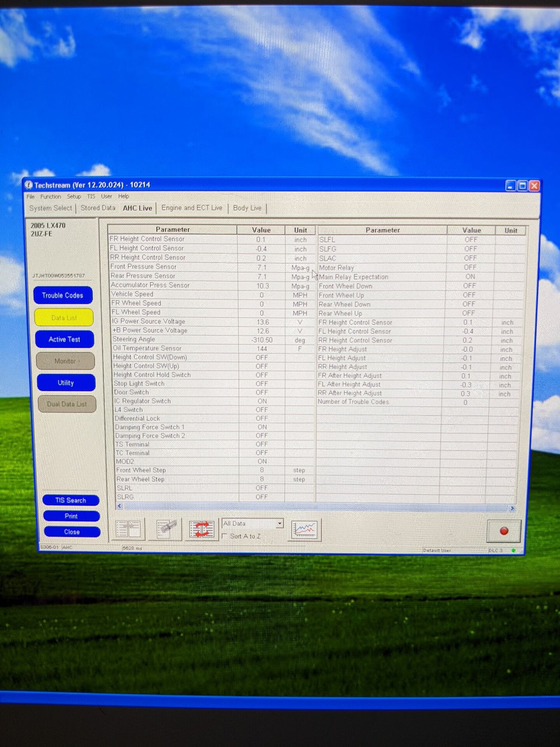The height and width of the screenshot is (747, 560).
Task: Select the IC Regulator Switch row
Action: 214,401
